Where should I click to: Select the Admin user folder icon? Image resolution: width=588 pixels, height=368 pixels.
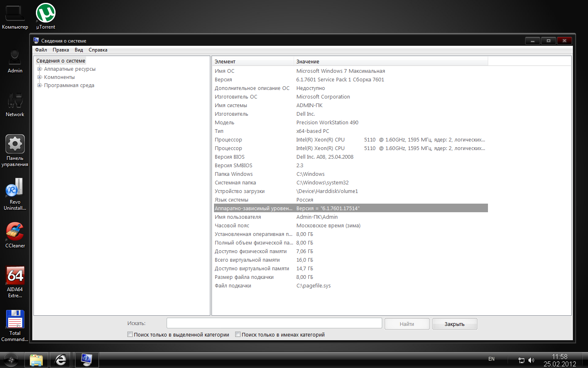(15, 61)
